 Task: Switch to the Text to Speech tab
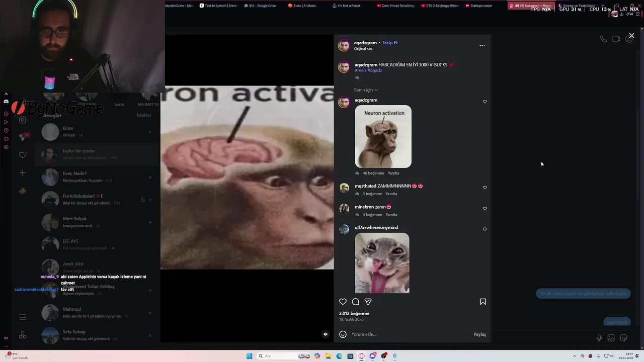(218, 6)
